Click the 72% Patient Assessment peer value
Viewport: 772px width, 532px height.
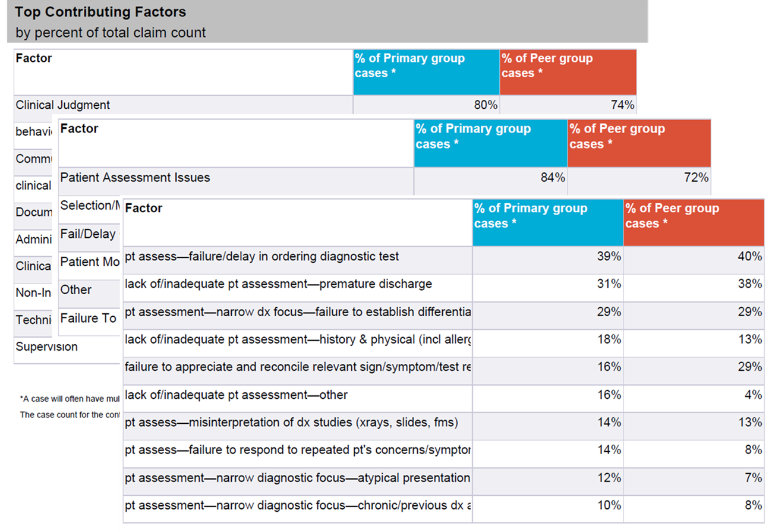click(x=696, y=177)
